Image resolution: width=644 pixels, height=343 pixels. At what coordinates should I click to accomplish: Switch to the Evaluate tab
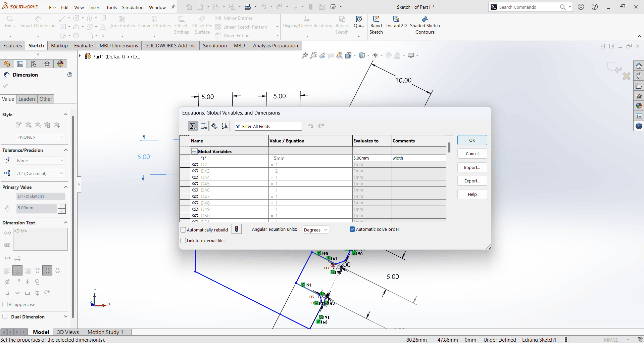(x=84, y=46)
